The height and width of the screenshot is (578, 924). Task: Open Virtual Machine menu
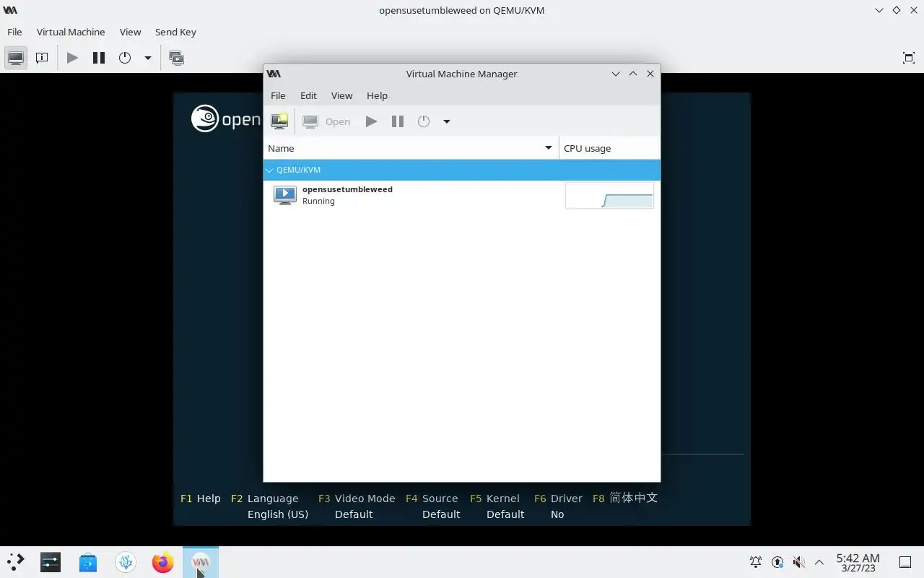click(71, 32)
